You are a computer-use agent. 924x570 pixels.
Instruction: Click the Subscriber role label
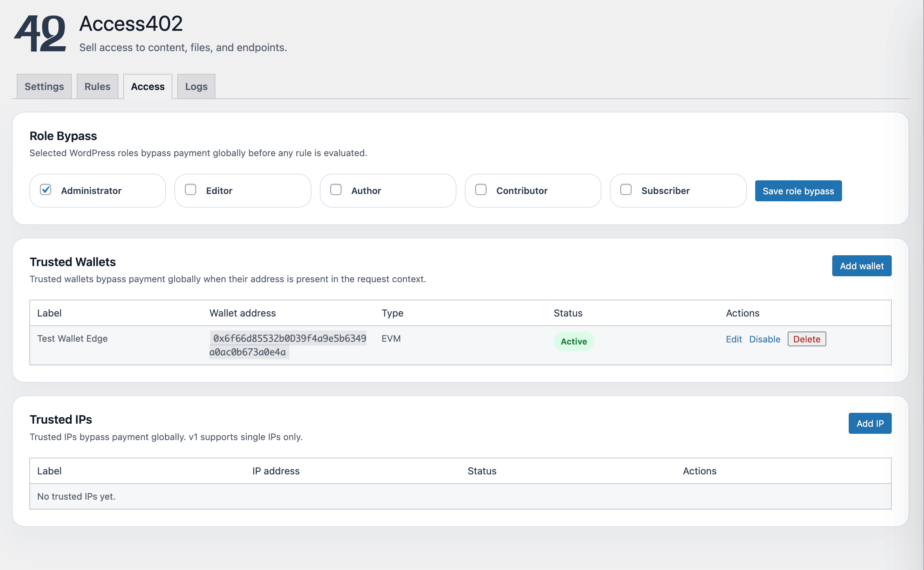click(665, 191)
